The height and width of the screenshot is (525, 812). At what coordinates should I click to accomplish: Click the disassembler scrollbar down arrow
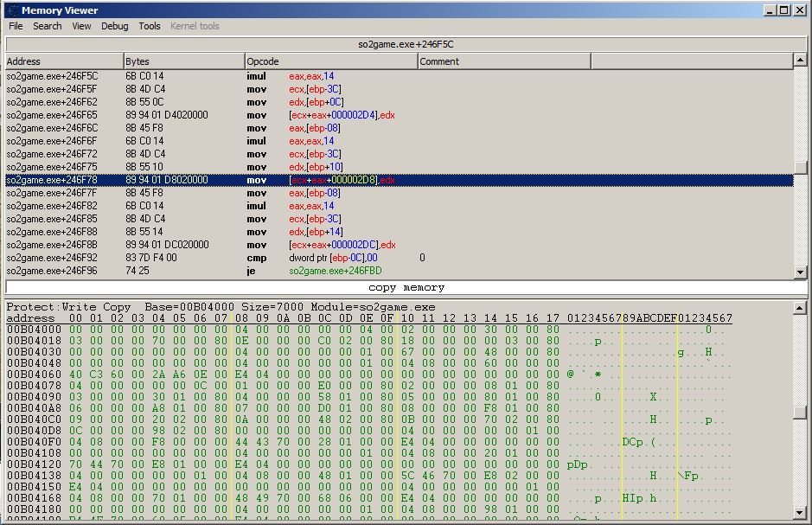click(x=801, y=272)
